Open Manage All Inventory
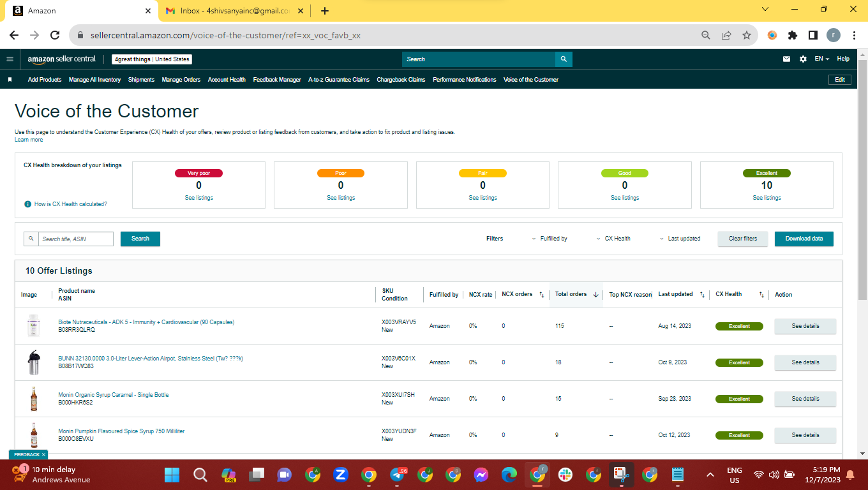868x490 pixels. pyautogui.click(x=94, y=80)
